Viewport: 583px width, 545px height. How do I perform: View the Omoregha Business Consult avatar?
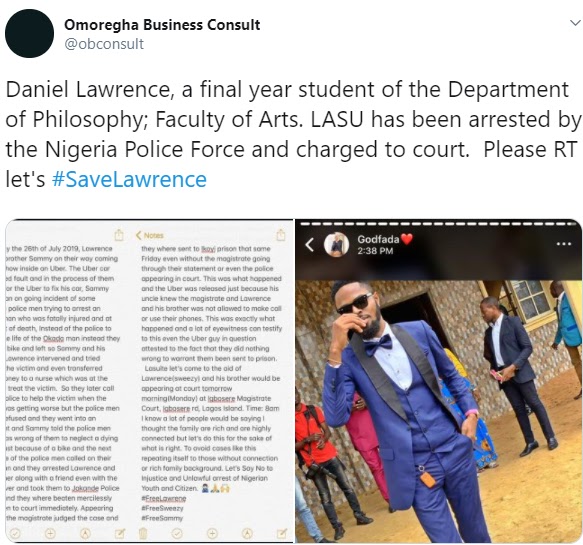coord(29,33)
